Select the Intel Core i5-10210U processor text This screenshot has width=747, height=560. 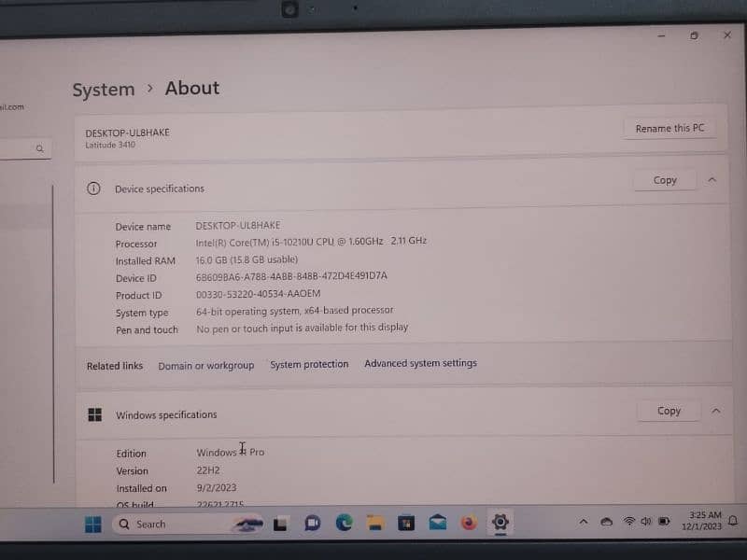311,242
